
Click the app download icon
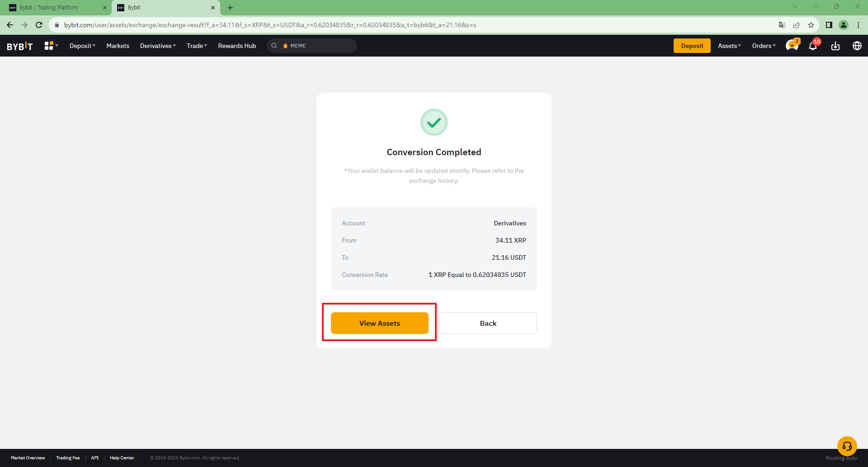point(835,46)
